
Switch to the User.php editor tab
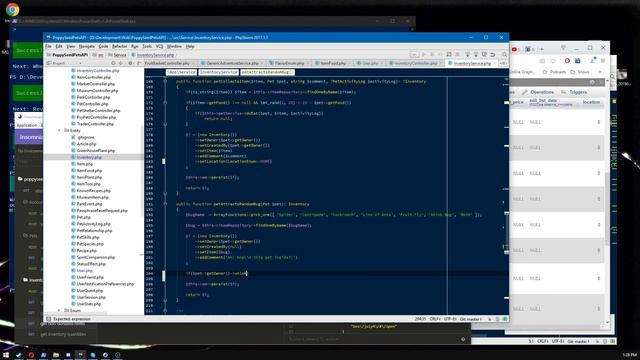click(370, 63)
